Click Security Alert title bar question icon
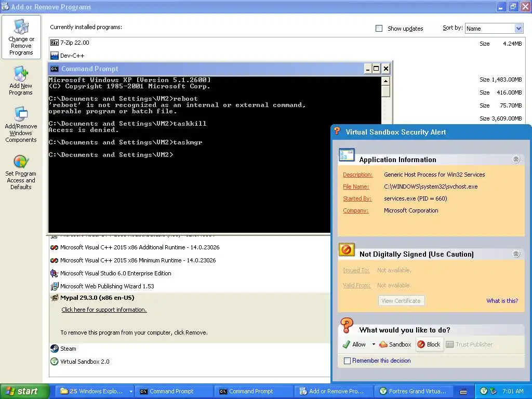Image resolution: width=532 pixels, height=399 pixels. click(337, 131)
